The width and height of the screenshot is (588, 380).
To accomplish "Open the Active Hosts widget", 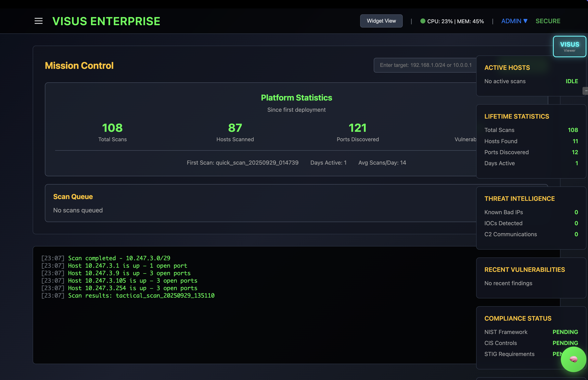I will 507,68.
